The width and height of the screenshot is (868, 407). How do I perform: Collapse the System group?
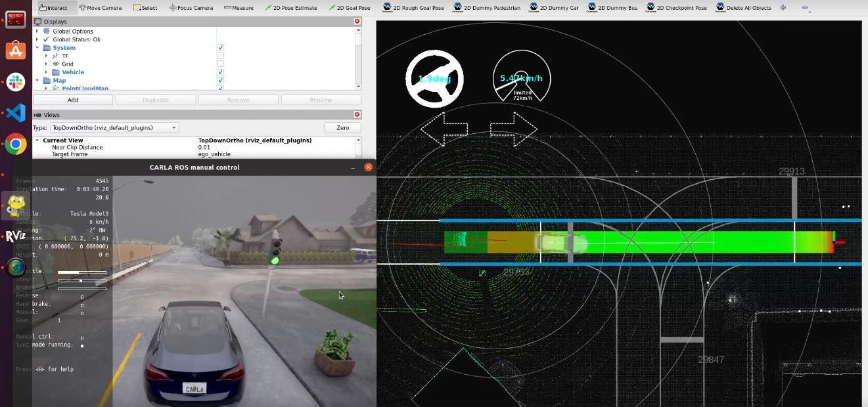[x=37, y=47]
